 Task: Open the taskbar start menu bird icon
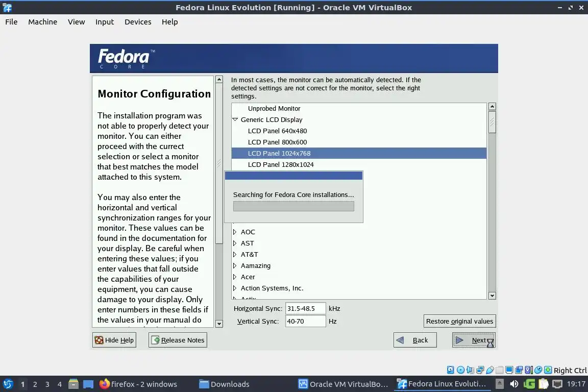click(x=8, y=384)
